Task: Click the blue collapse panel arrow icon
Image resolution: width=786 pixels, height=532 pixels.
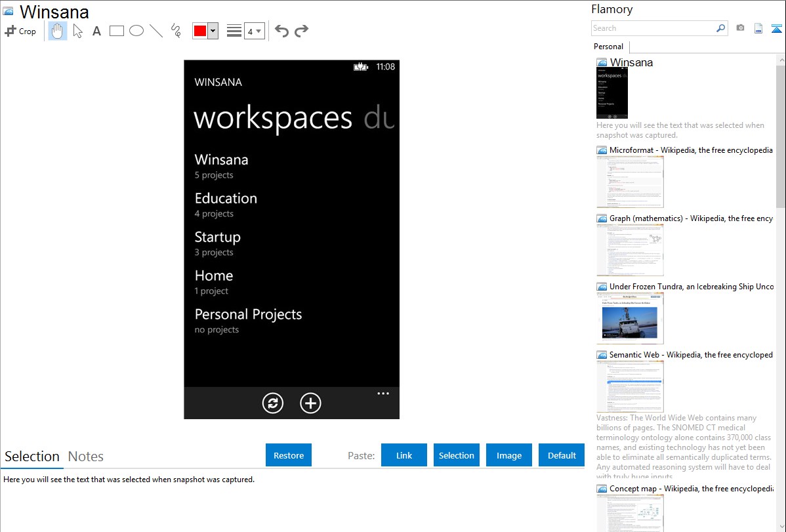Action: 777,28
